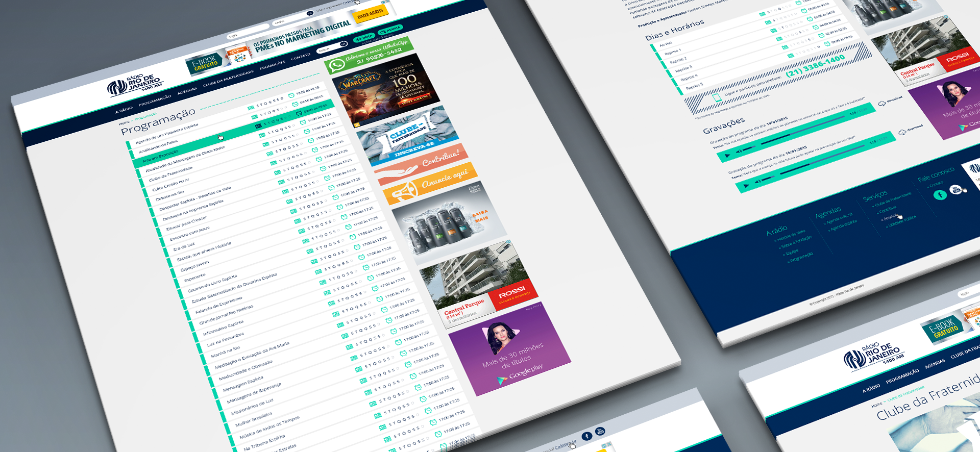This screenshot has width=980, height=452.
Task: Open the Facebook icon under Fale conosco
Action: tap(940, 195)
